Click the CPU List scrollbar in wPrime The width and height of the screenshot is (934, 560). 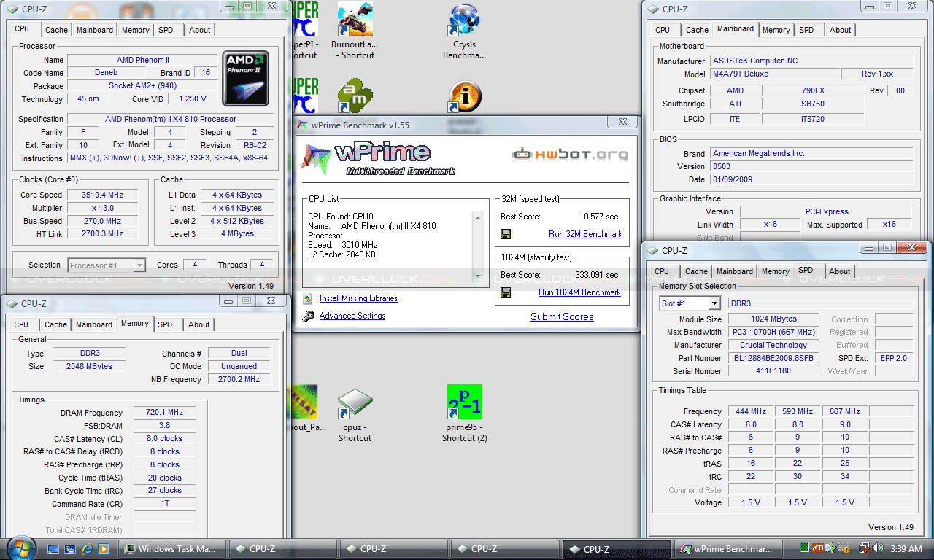point(478,246)
